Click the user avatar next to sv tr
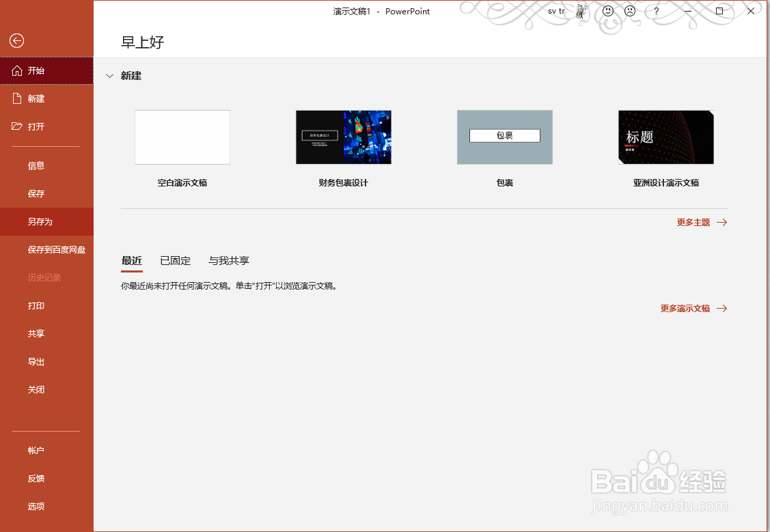The image size is (770, 532). coord(581,11)
